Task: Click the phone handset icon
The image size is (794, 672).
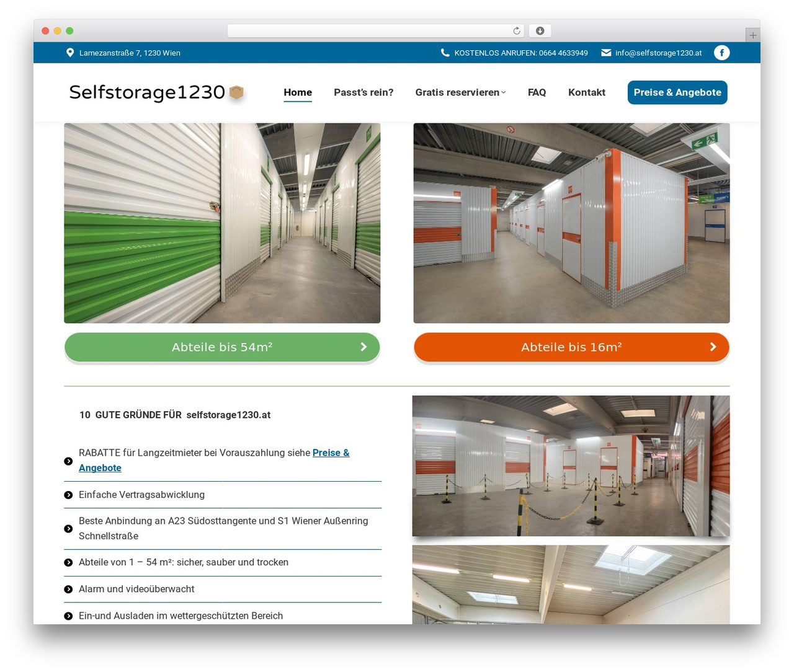Action: (x=445, y=53)
